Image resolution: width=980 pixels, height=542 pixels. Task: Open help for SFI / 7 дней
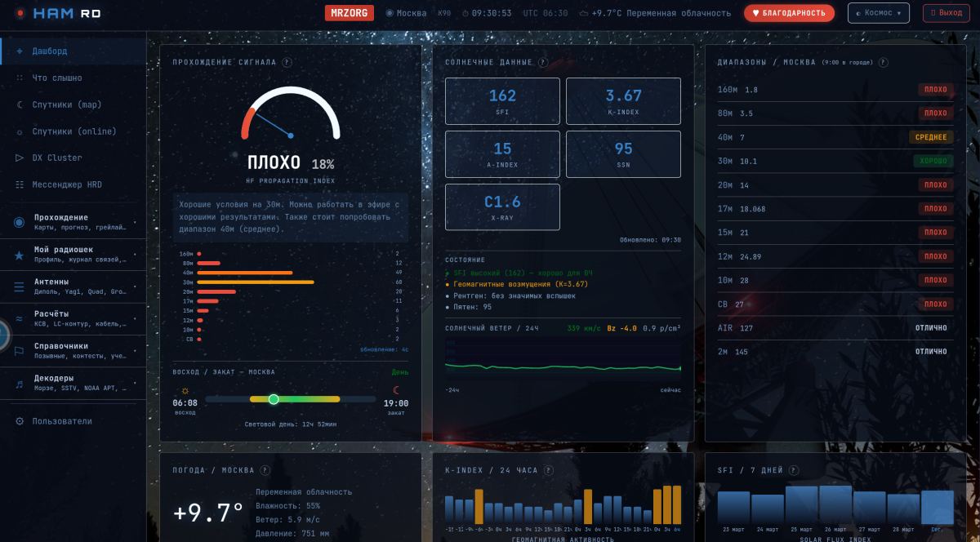tap(792, 470)
